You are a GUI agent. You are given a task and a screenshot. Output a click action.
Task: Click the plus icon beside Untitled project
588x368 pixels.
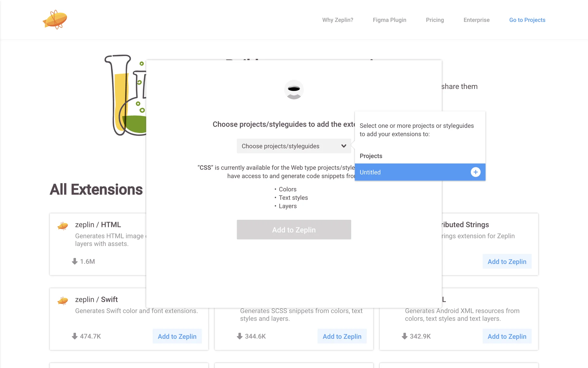pos(475,172)
